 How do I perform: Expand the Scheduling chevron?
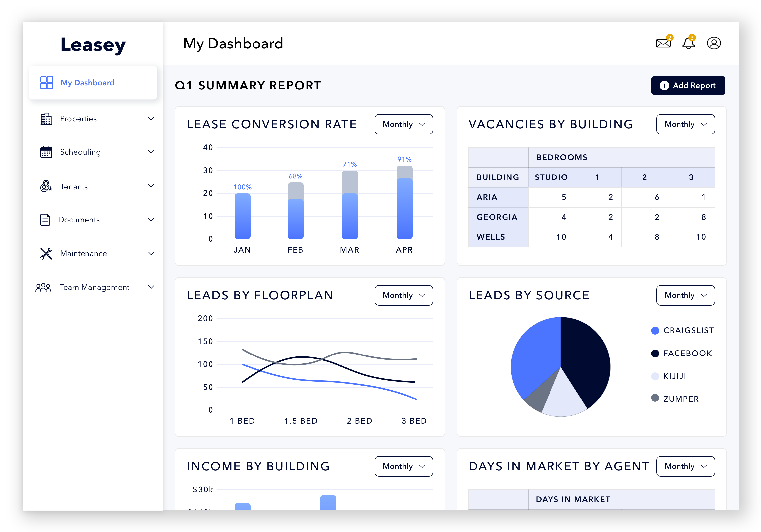click(x=151, y=152)
